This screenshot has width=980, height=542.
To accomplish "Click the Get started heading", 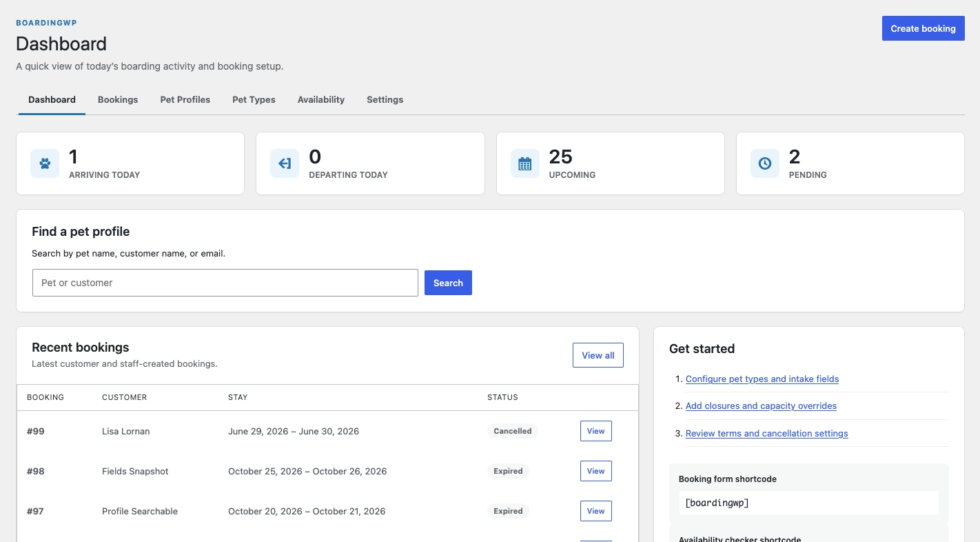I will 702,348.
